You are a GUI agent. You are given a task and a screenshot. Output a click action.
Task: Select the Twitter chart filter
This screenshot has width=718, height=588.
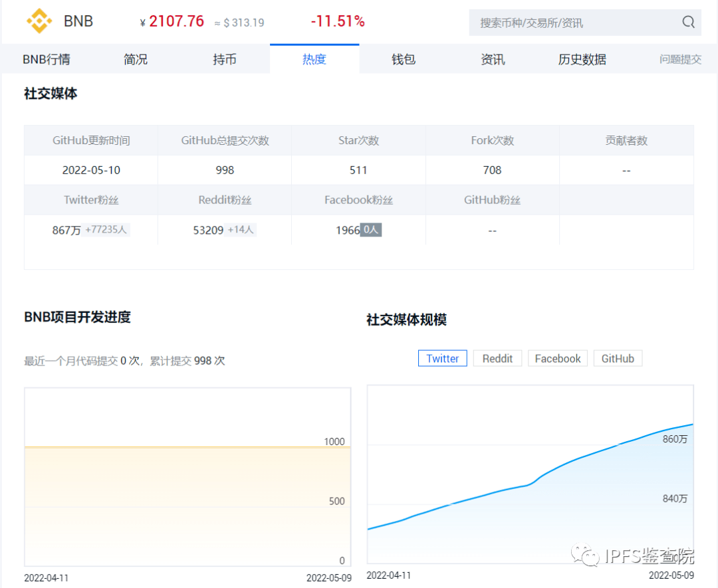[443, 359]
